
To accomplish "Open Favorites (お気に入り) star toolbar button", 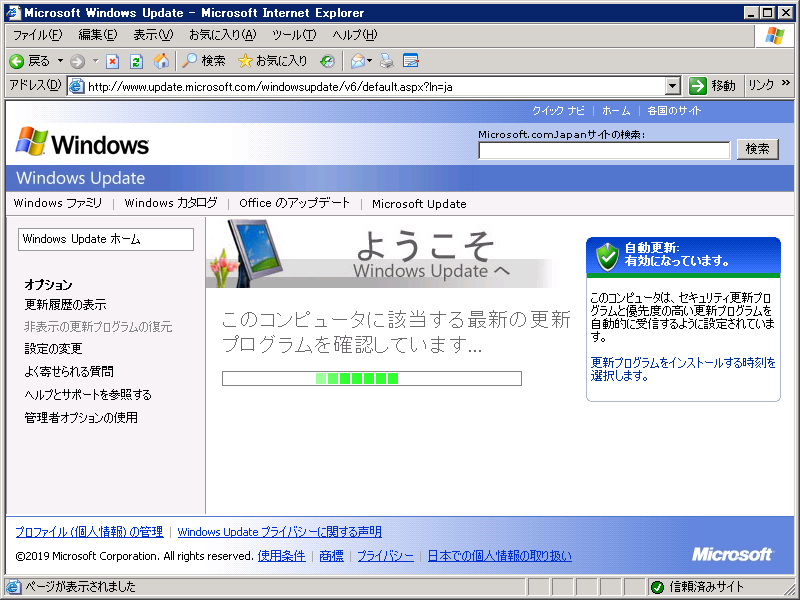I will click(273, 61).
